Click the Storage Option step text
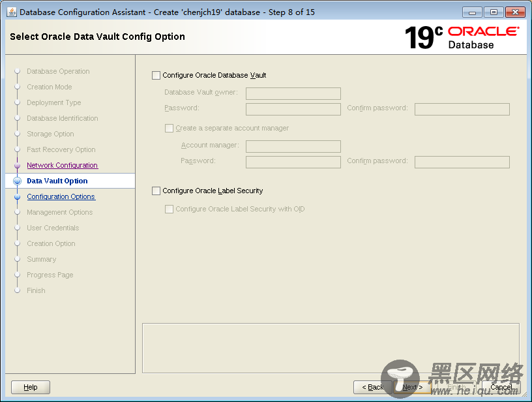This screenshot has height=402, width=532. pyautogui.click(x=51, y=134)
